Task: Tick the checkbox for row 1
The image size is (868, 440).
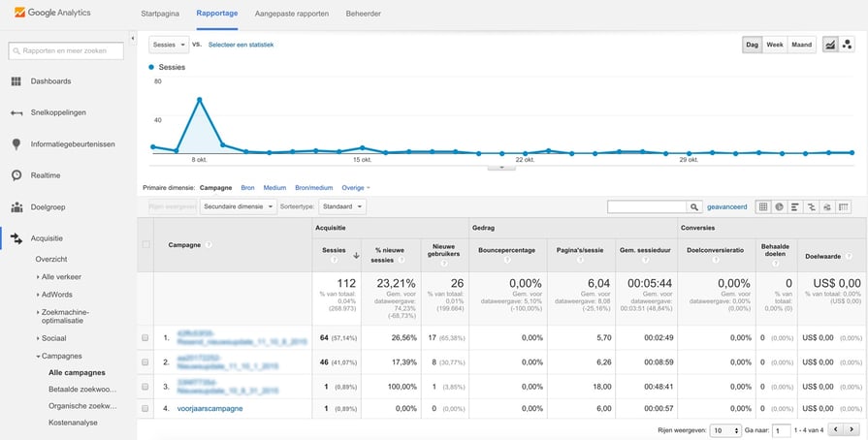Action: [145, 338]
